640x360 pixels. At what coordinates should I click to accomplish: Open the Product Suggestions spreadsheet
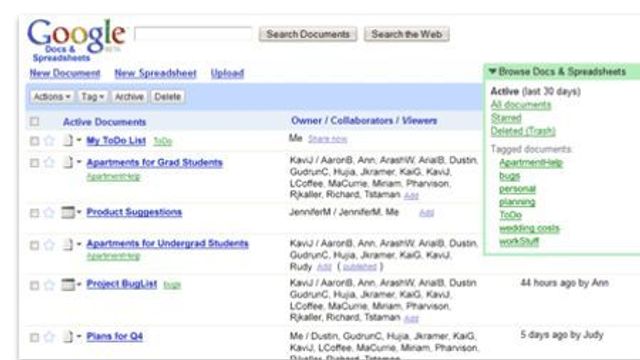[x=134, y=212]
